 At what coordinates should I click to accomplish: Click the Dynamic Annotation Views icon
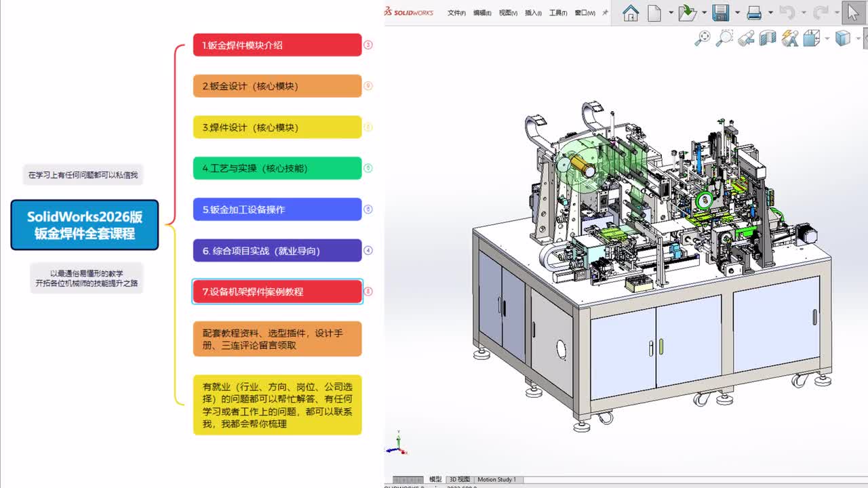789,38
